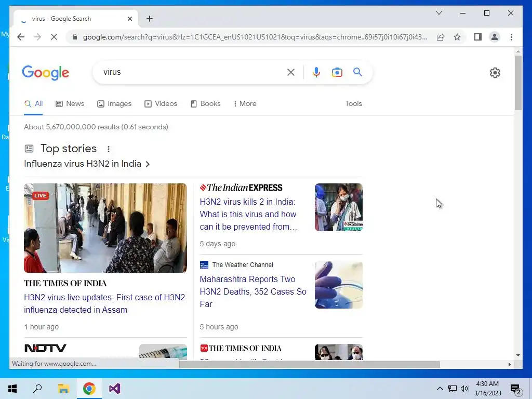Open Times of India live story image
This screenshot has width=532, height=399.
[105, 228]
